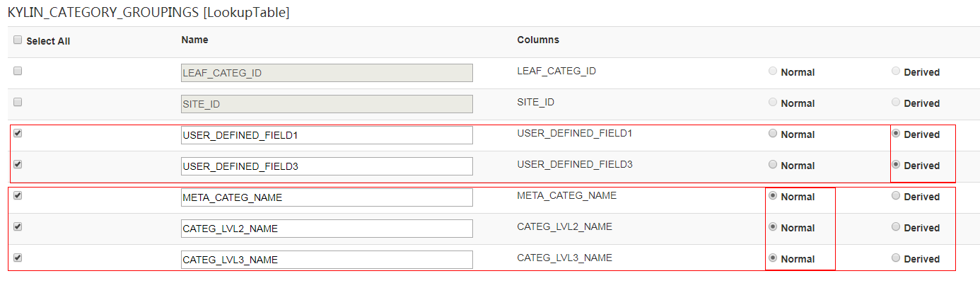Focus the CATEG_LVL3_NAME name text box
The height and width of the screenshot is (288, 980).
(327, 260)
